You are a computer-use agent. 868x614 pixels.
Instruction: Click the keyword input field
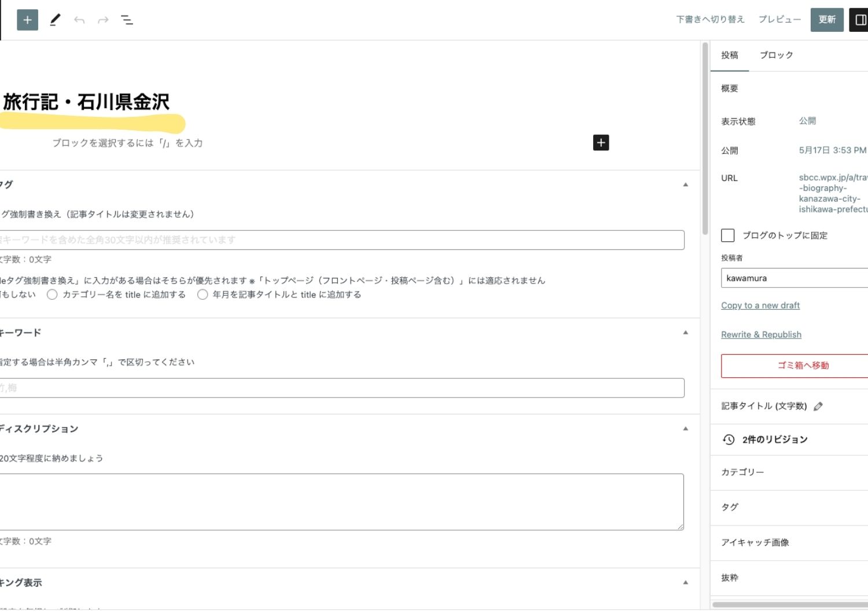click(341, 388)
